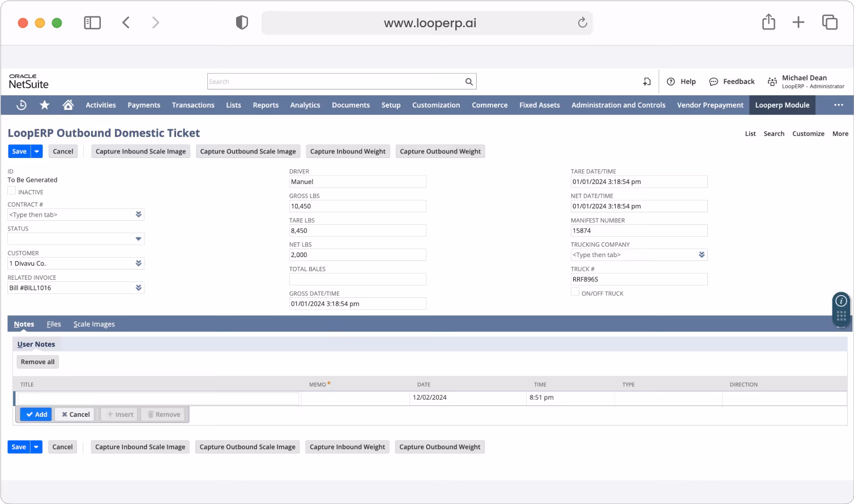854x504 pixels.
Task: Click the Add button in notes row
Action: (36, 415)
